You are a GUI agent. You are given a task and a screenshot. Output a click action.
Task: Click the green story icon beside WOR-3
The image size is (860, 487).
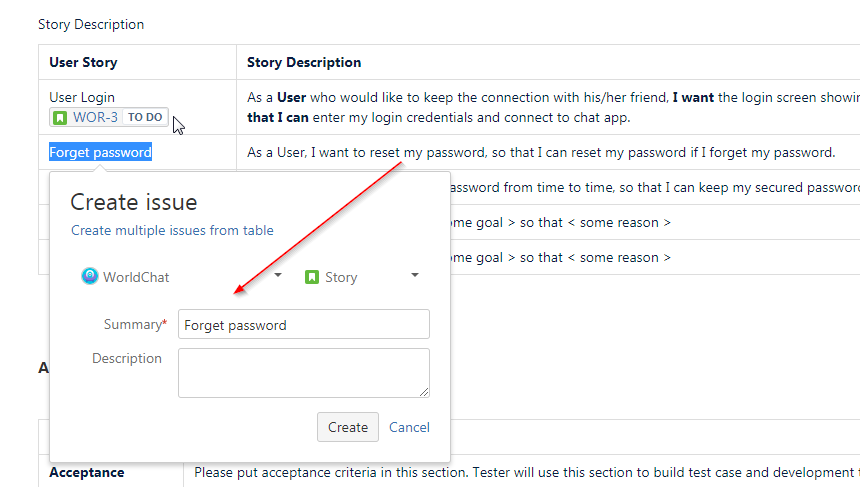point(61,117)
